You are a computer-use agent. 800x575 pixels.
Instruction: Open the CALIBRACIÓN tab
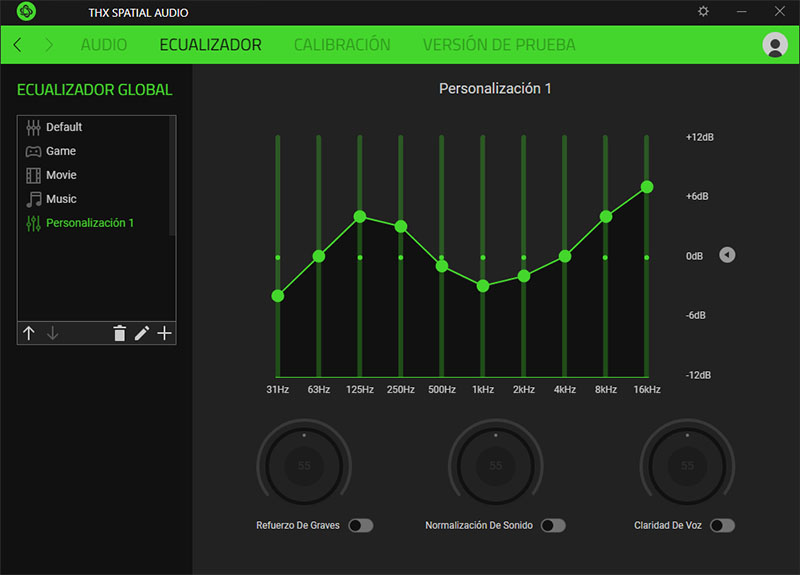342,45
